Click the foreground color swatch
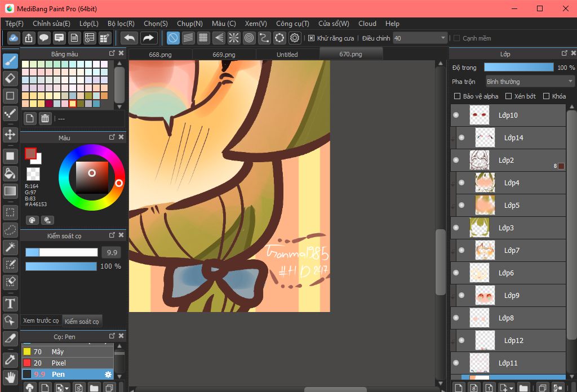The image size is (577, 392). tap(30, 153)
